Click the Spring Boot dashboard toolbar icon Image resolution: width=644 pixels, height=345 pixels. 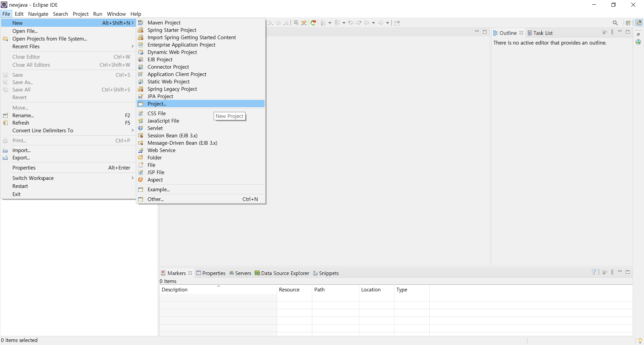click(x=313, y=23)
